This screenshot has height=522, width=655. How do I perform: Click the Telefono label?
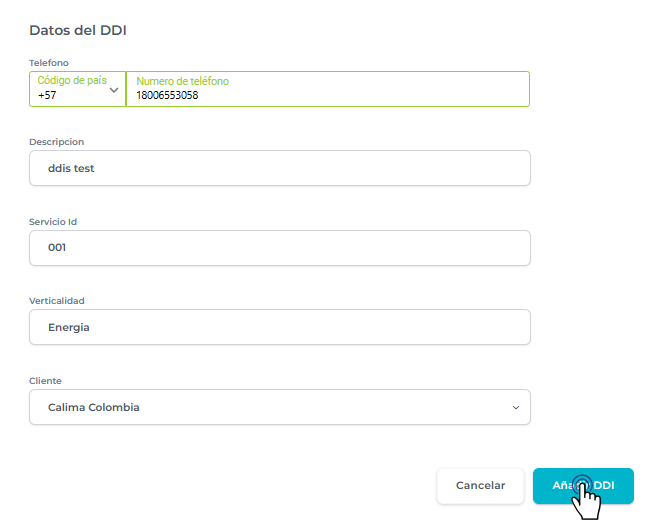click(49, 62)
